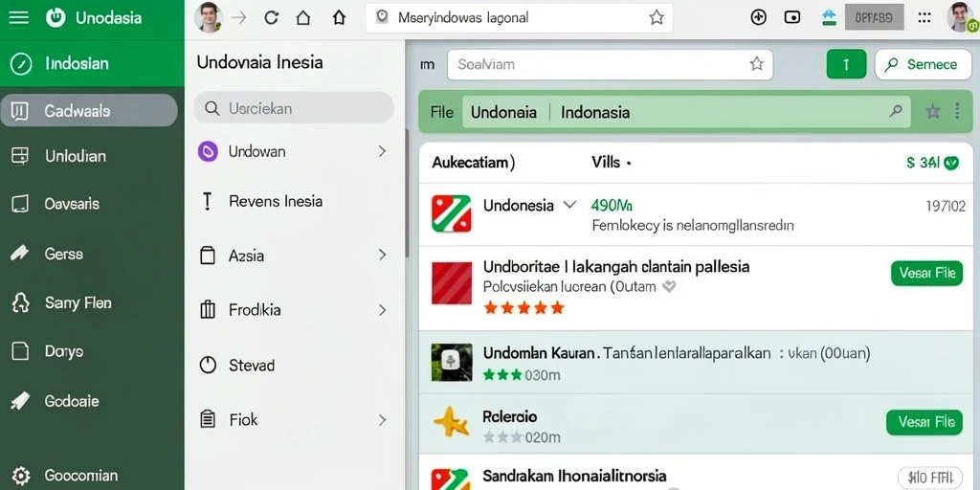
Task: Click the square record icon in toolbar
Action: 791,17
